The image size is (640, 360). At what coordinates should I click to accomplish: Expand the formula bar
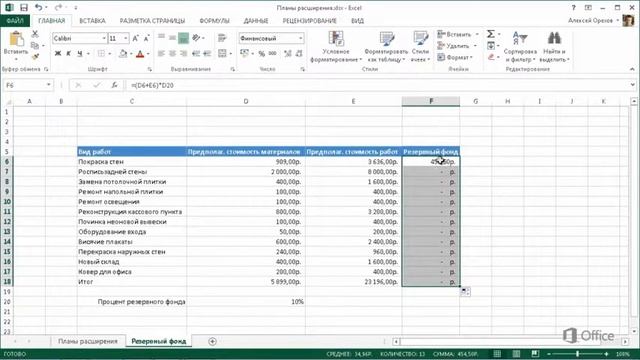pos(632,85)
